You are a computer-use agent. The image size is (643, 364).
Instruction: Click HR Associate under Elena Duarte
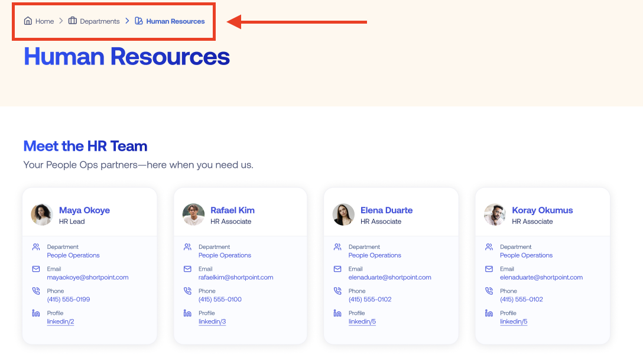pyautogui.click(x=381, y=222)
